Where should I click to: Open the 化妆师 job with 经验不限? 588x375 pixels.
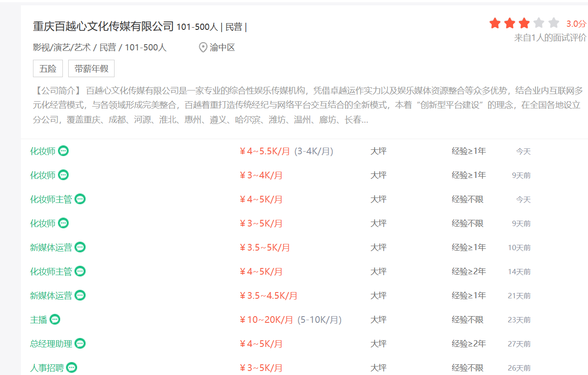[43, 223]
